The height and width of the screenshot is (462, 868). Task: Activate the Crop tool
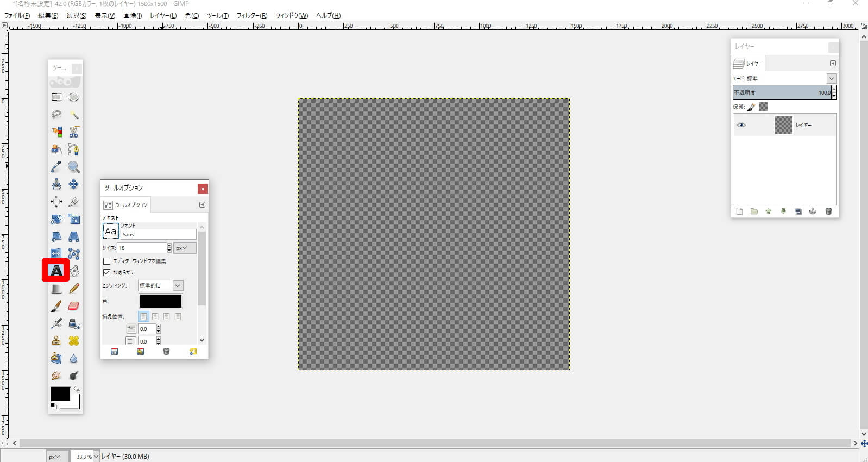pyautogui.click(x=74, y=202)
